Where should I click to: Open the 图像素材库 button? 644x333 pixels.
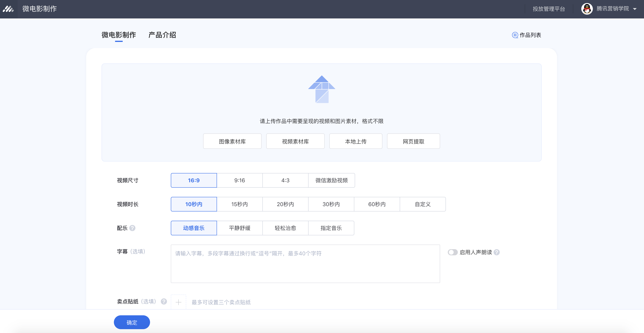[x=232, y=141]
